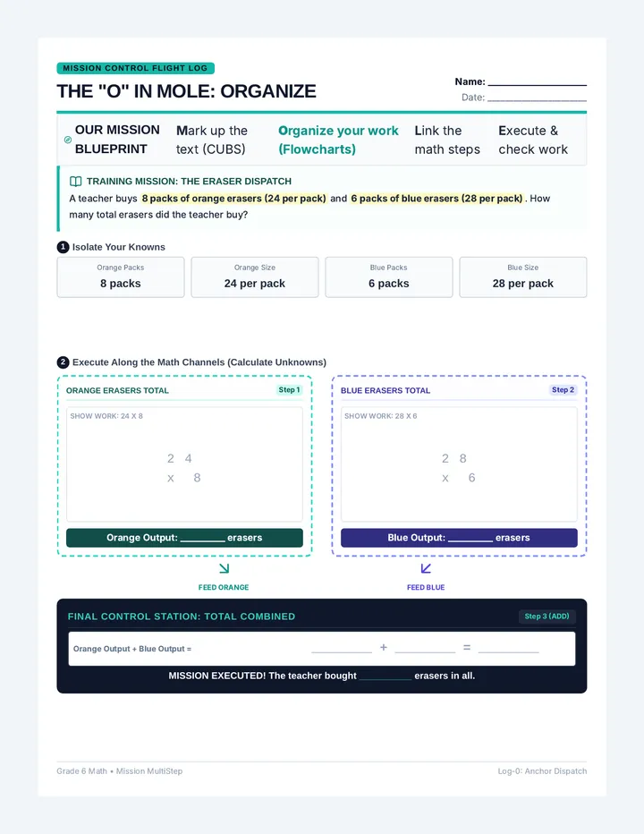
Task: Click the Feed Orange arrow icon
Action: [x=224, y=568]
